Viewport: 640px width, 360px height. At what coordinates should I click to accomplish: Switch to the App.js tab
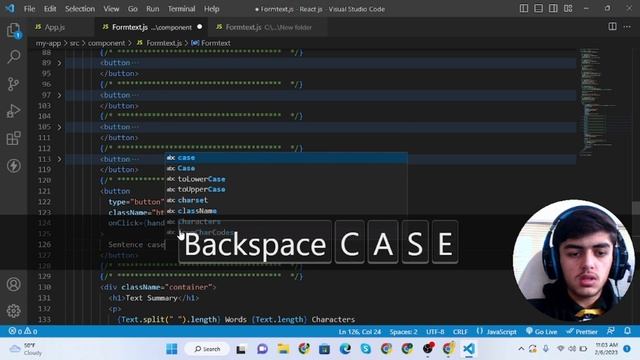pyautogui.click(x=55, y=27)
